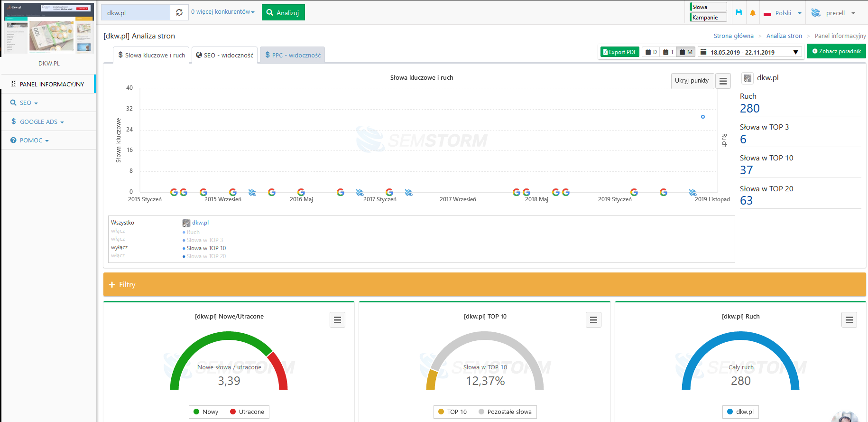Expand the 0 więcej konkurentów dropdown
This screenshot has width=868, height=422.
223,12
